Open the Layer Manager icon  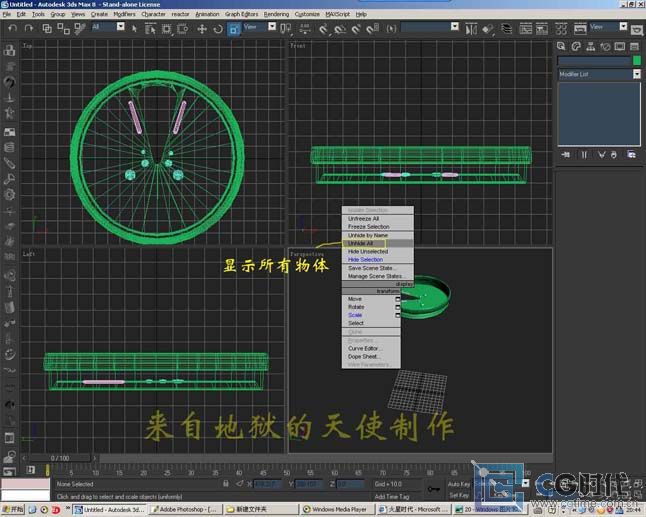[x=506, y=29]
